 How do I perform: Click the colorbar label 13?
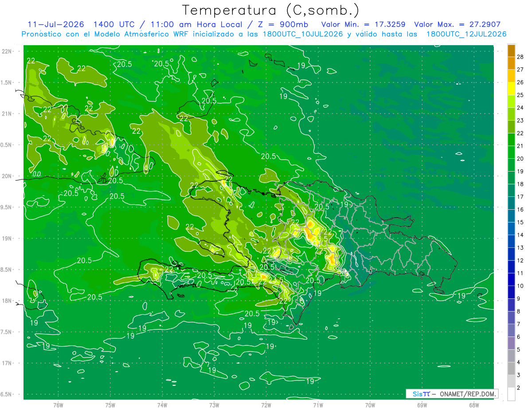pyautogui.click(x=520, y=248)
